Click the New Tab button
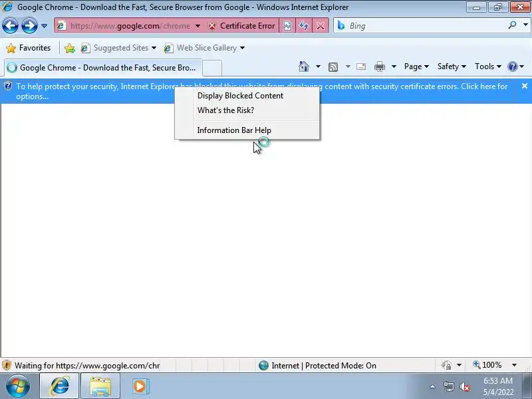The width and height of the screenshot is (532, 399). [x=212, y=68]
